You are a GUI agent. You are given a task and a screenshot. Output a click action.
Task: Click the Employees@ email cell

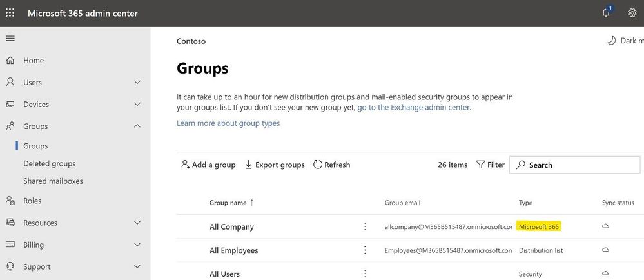(x=449, y=250)
